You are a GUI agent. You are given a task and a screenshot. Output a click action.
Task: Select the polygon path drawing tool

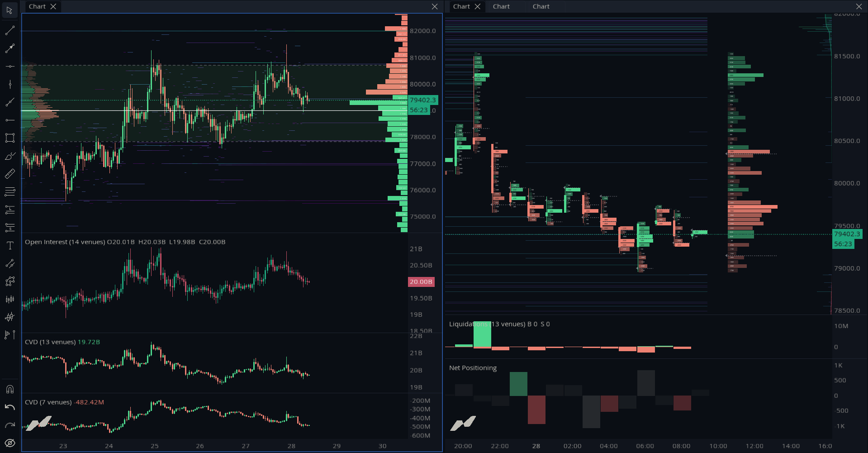(9, 281)
